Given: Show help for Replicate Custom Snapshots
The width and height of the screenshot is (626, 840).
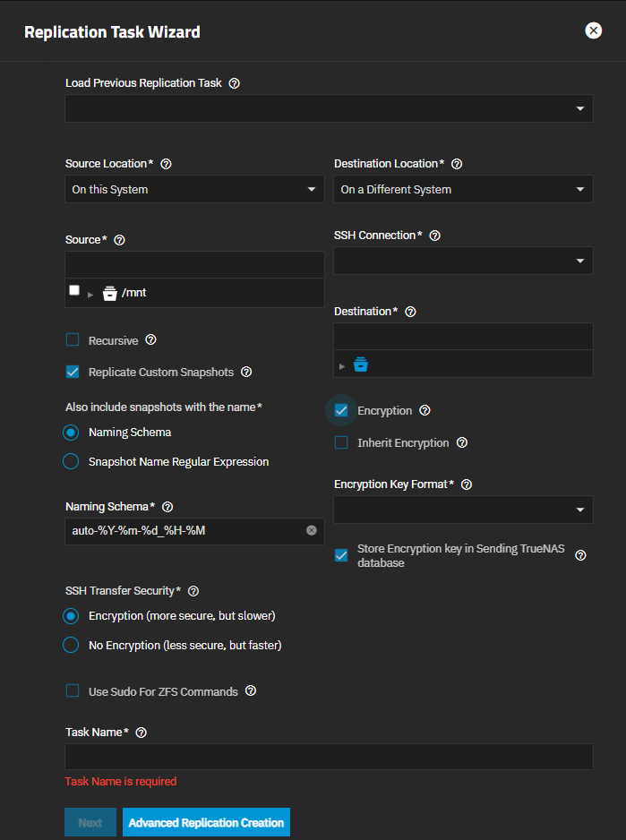Looking at the screenshot, I should tap(246, 373).
